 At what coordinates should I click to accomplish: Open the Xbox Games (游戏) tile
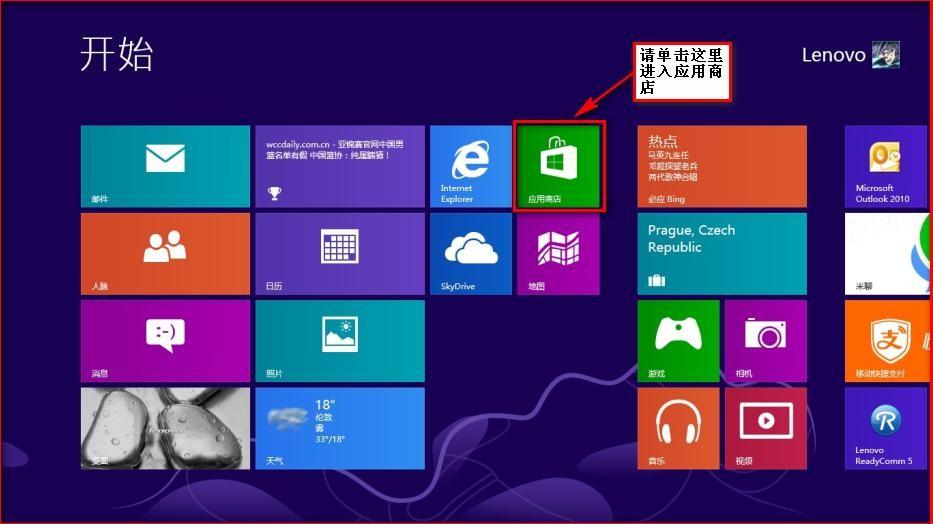678,341
